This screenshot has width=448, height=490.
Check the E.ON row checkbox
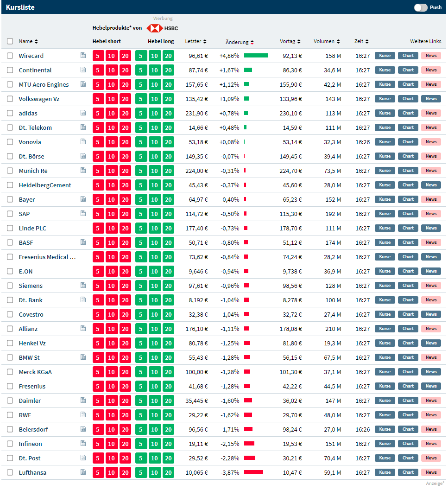click(10, 271)
